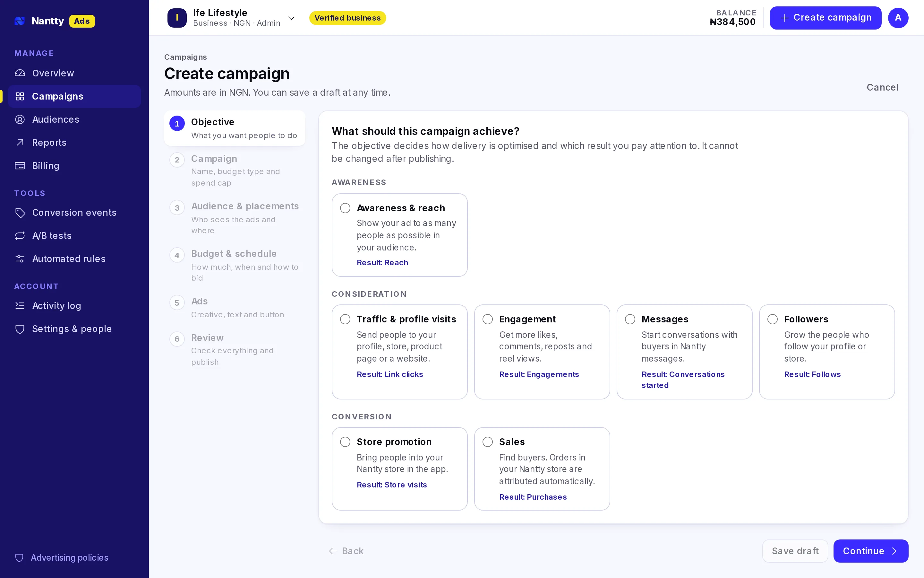Click the Ife Lifestyle 'I' avatar
Screen dimensions: 924x578
point(177,18)
